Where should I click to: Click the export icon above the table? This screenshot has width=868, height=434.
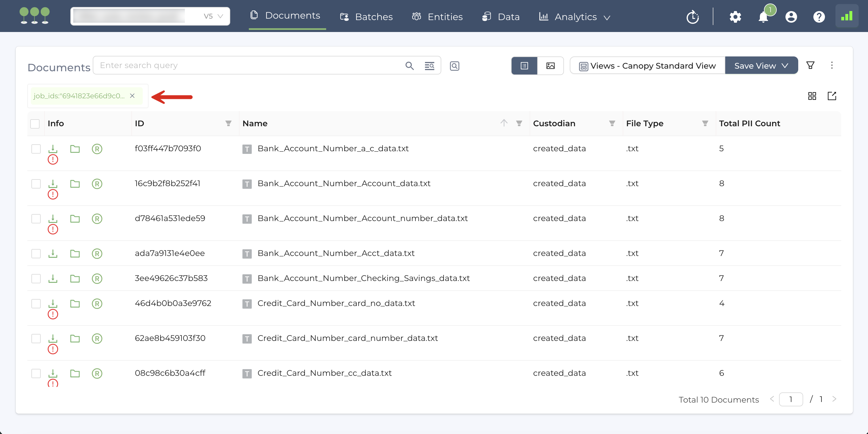click(x=832, y=96)
